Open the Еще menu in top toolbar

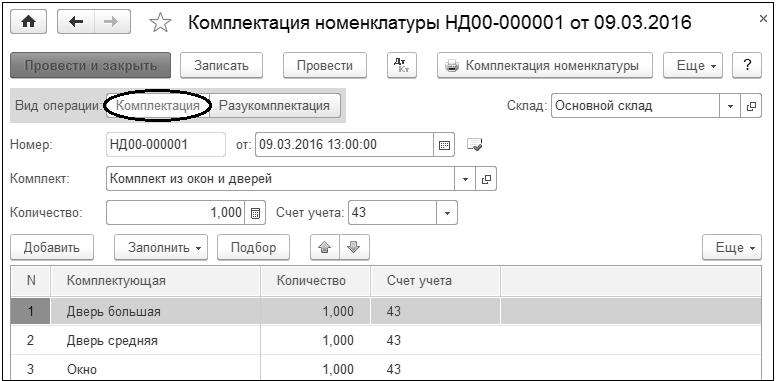click(693, 65)
